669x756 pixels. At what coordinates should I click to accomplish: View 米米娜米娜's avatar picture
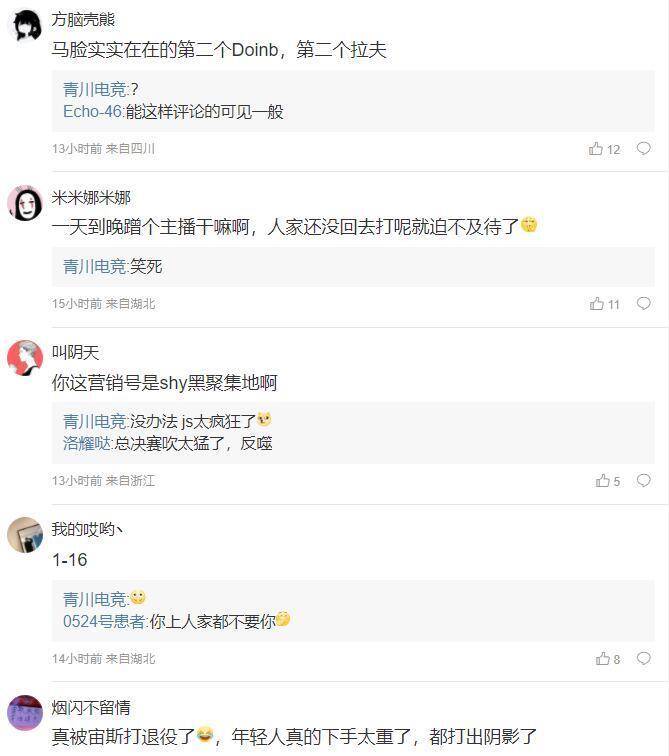point(24,203)
